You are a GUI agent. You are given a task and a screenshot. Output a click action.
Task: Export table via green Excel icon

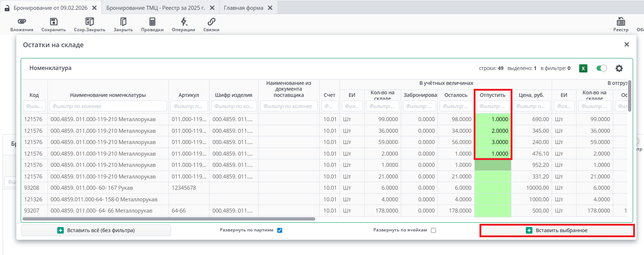pyautogui.click(x=583, y=68)
